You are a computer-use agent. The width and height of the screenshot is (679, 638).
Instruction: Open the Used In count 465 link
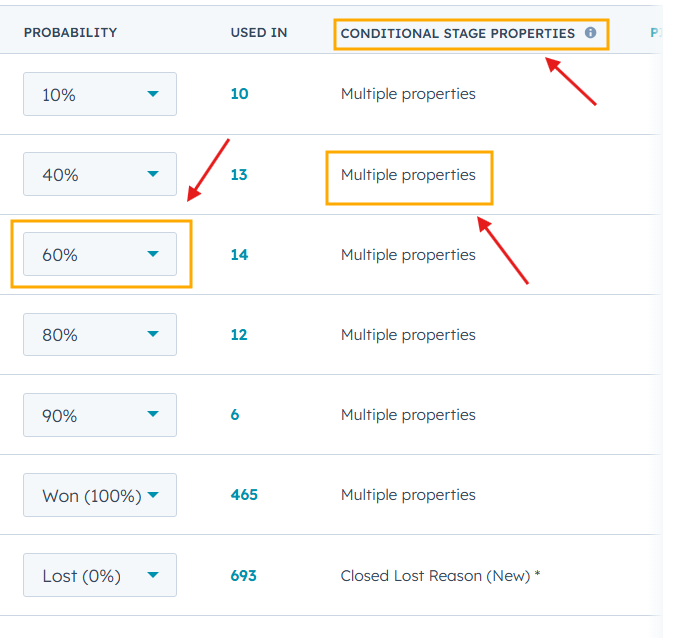(244, 495)
